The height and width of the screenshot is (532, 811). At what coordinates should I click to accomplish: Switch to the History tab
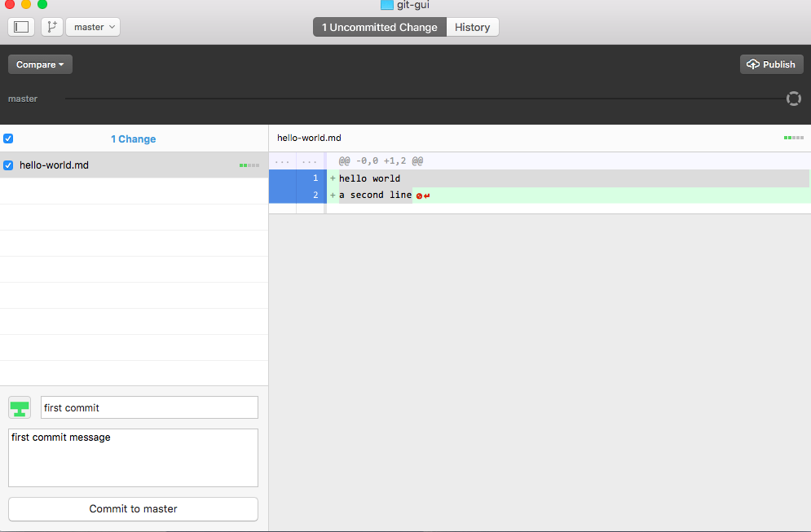point(472,27)
